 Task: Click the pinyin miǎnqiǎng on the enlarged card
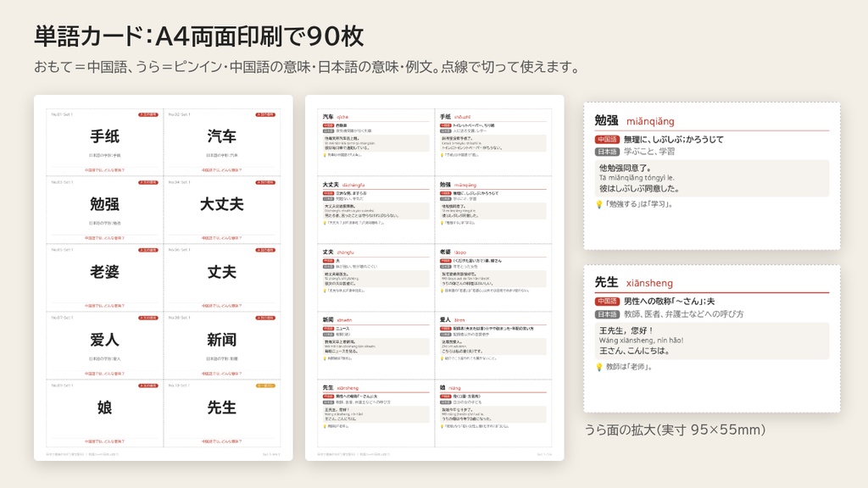click(x=650, y=121)
